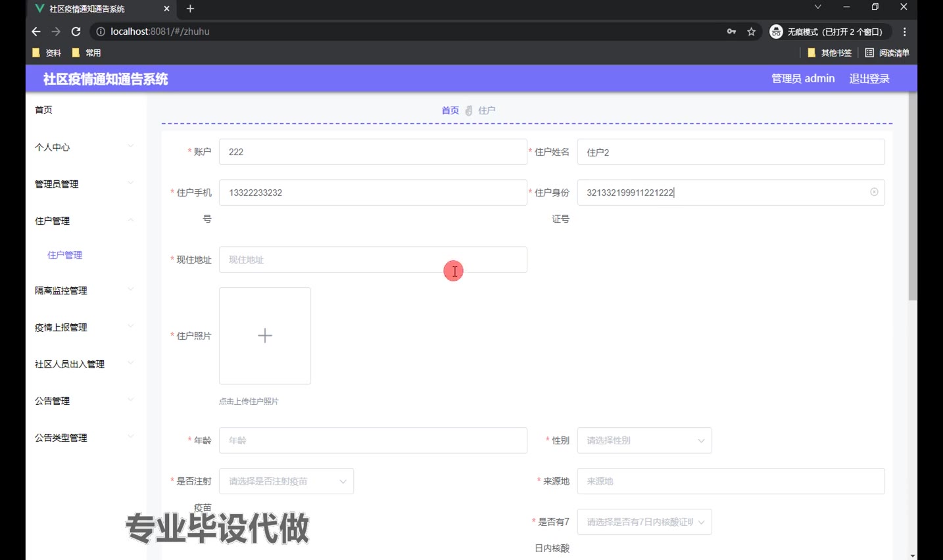Open the tab search chevron in the title bar

click(x=817, y=7)
